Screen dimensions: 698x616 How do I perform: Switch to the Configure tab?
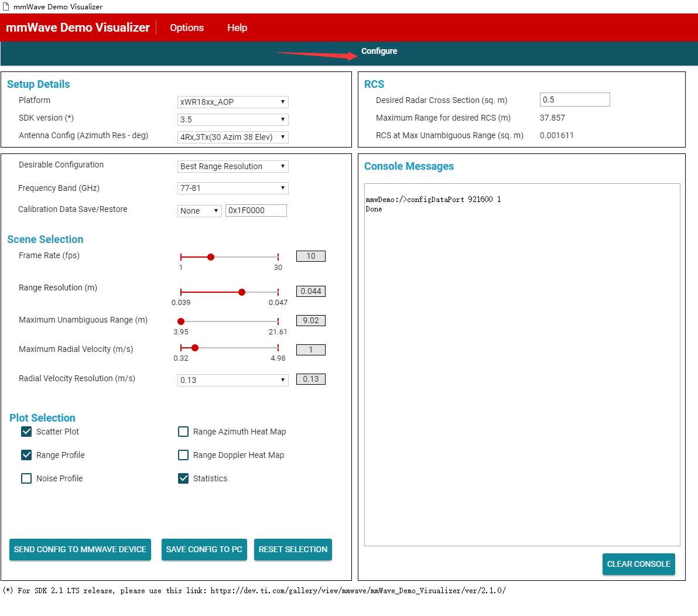point(379,51)
